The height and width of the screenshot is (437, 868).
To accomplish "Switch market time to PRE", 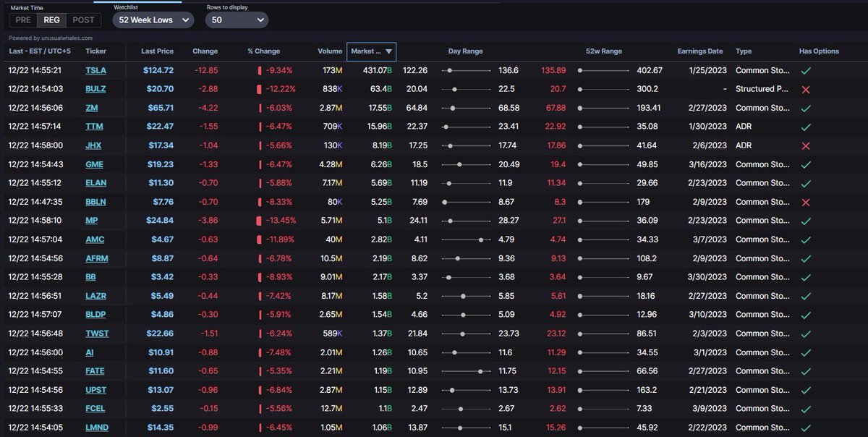I will click(x=23, y=20).
